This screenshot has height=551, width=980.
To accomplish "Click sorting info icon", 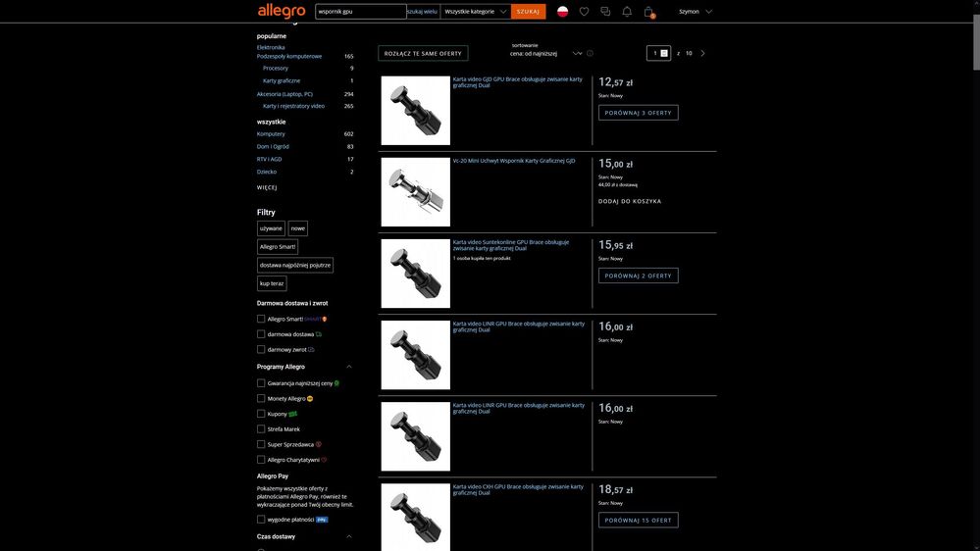I will [x=590, y=53].
